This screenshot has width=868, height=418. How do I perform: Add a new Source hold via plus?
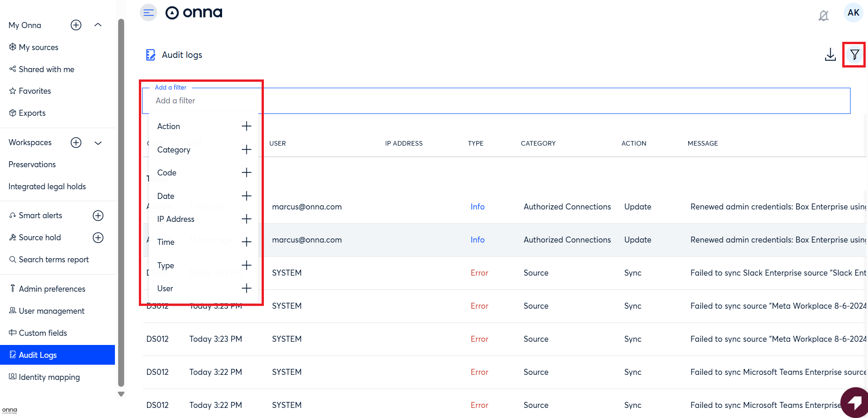[98, 237]
